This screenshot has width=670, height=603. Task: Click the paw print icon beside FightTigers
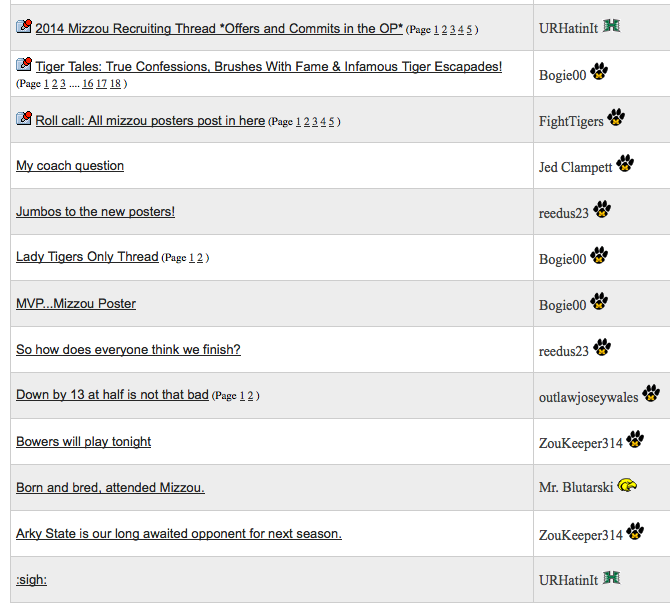coord(616,117)
